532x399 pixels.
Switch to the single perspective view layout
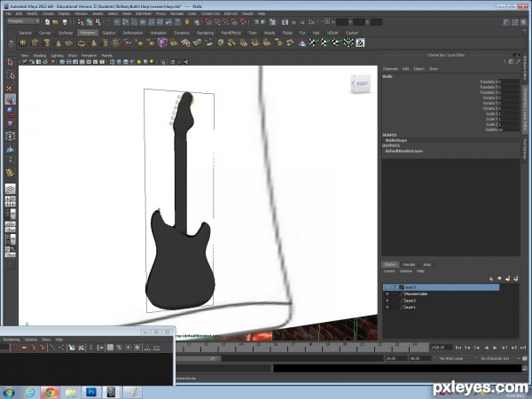[10, 189]
